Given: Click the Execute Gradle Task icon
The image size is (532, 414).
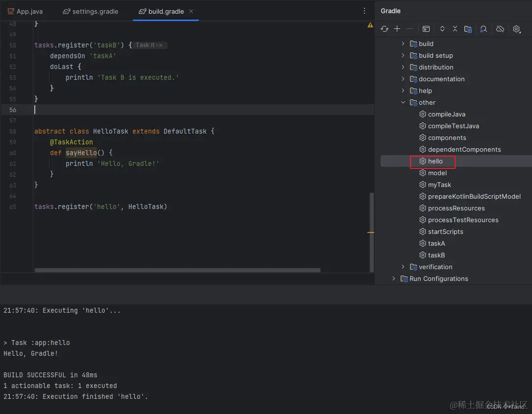Looking at the screenshot, I should (x=426, y=29).
